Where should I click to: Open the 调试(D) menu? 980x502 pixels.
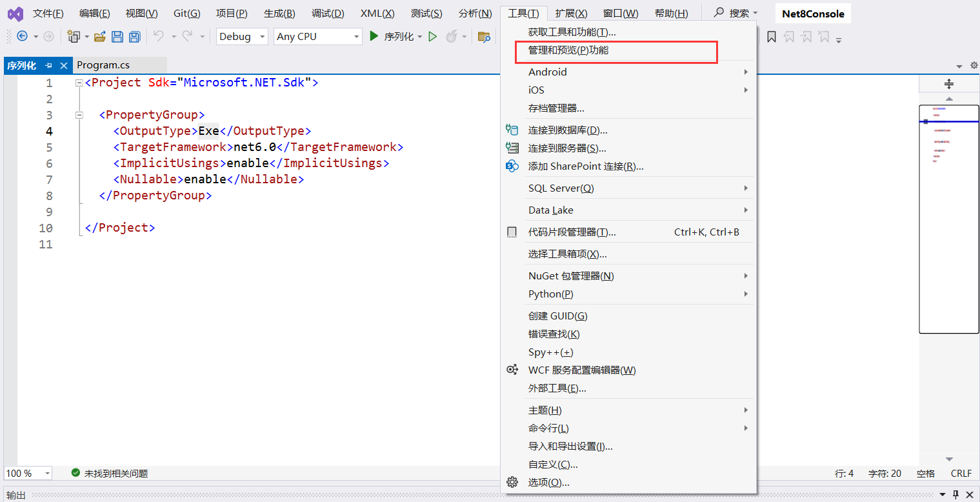[x=328, y=14]
